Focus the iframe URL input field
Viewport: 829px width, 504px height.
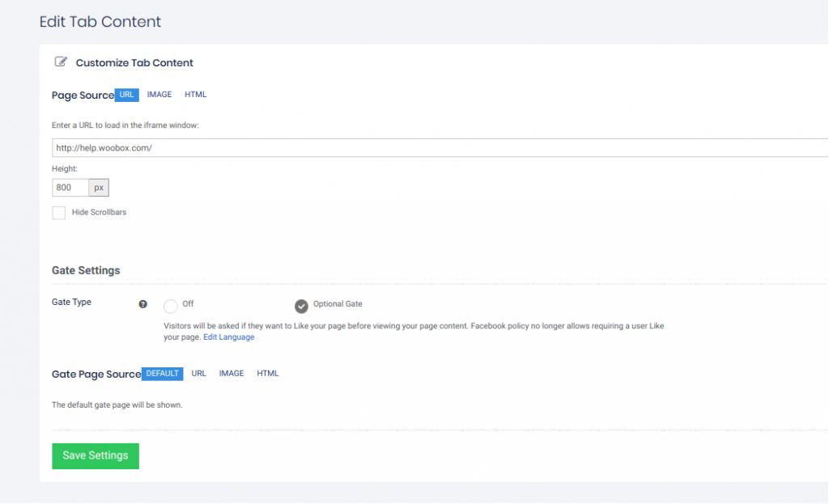(x=437, y=148)
